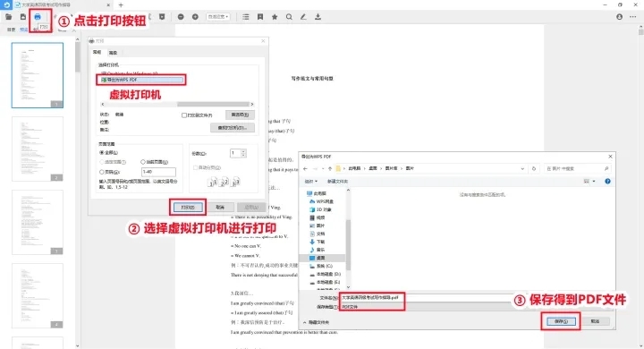Toggle the collate copies checkbox
This screenshot has height=349, width=644.
coord(196,167)
